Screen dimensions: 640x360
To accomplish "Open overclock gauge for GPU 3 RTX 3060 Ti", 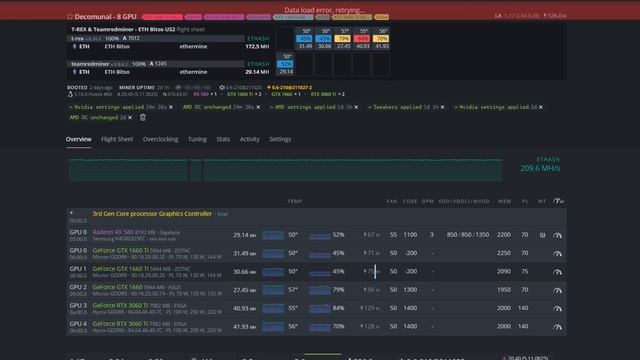I will click(x=557, y=309).
